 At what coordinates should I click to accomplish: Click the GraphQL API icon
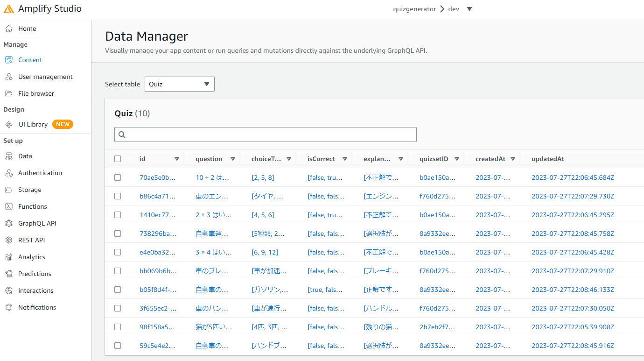(9, 223)
